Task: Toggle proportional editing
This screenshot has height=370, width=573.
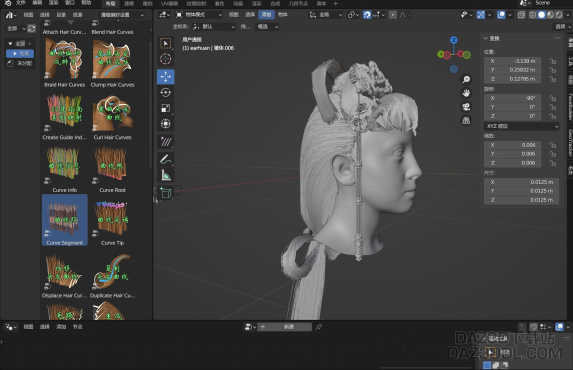Action: 393,15
